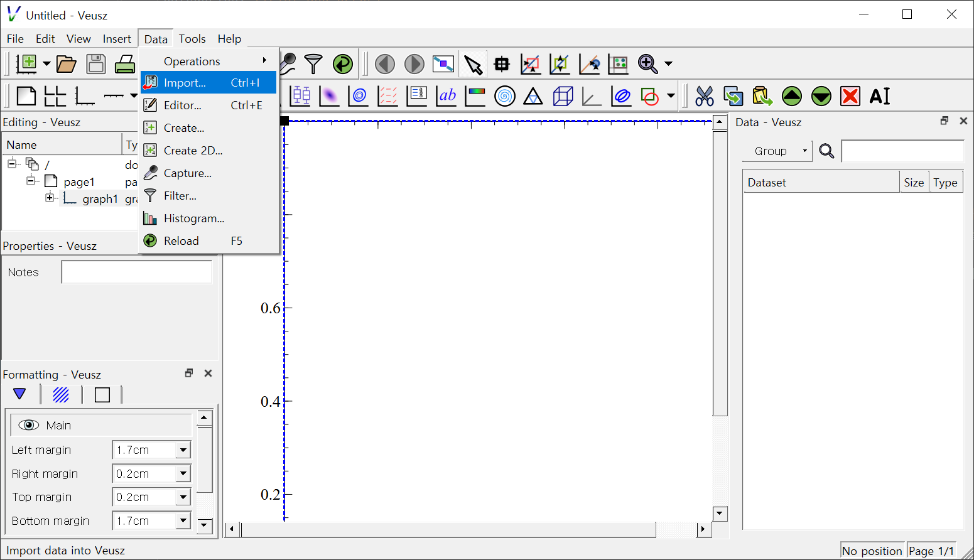Click the Data panel search input field
Viewport: 974px width, 560px height.
pyautogui.click(x=902, y=151)
